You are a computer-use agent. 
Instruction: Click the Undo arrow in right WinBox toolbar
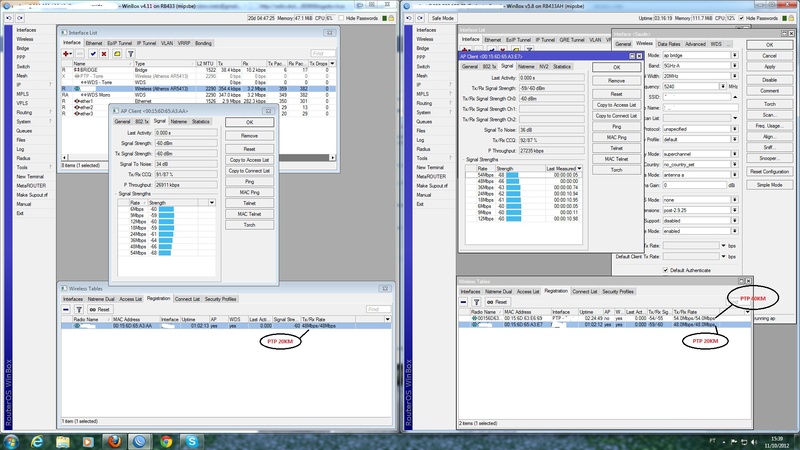point(409,18)
